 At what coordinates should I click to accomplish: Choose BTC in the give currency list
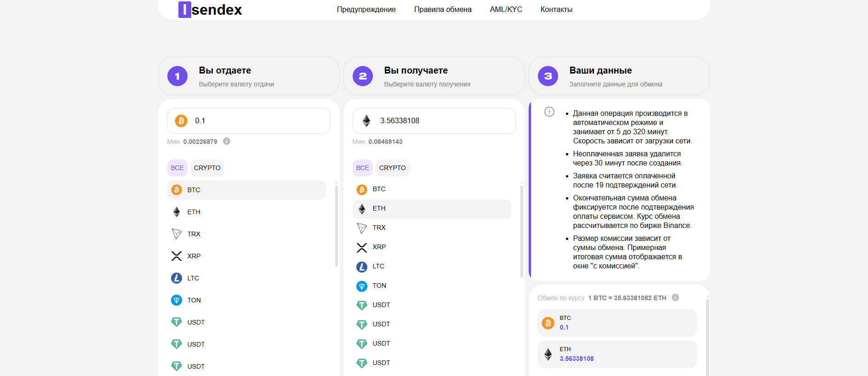click(246, 190)
